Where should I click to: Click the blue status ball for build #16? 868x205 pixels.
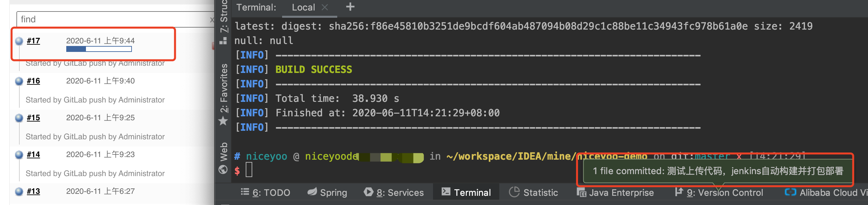point(19,81)
